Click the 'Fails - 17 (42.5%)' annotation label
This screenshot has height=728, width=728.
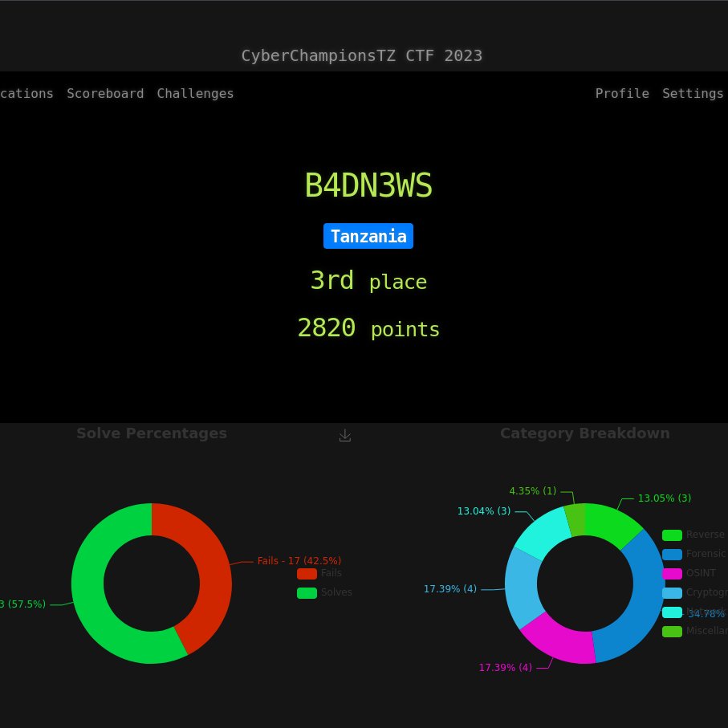[300, 560]
